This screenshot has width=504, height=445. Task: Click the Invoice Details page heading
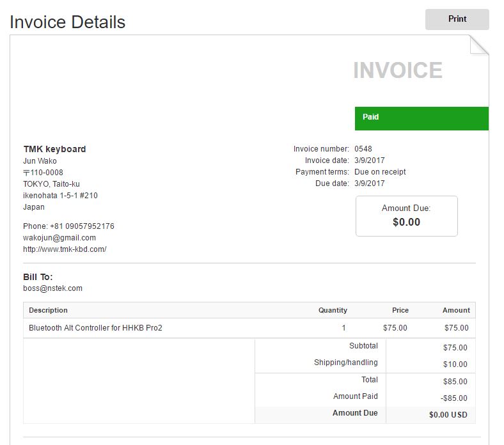tap(67, 22)
